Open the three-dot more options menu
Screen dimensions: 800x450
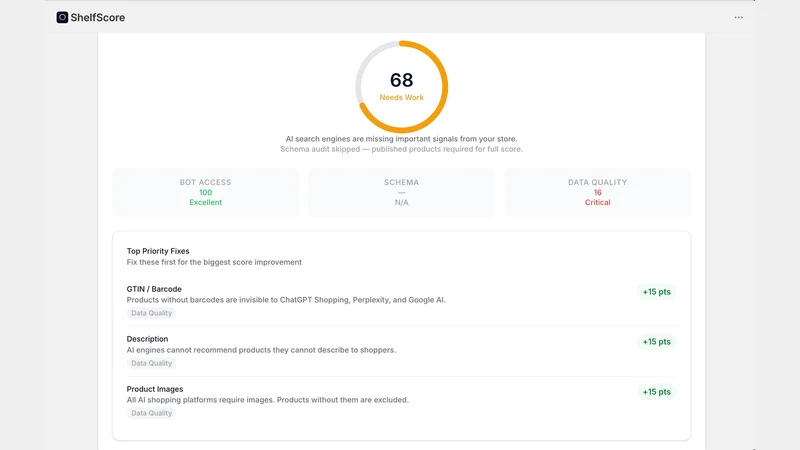[738, 17]
